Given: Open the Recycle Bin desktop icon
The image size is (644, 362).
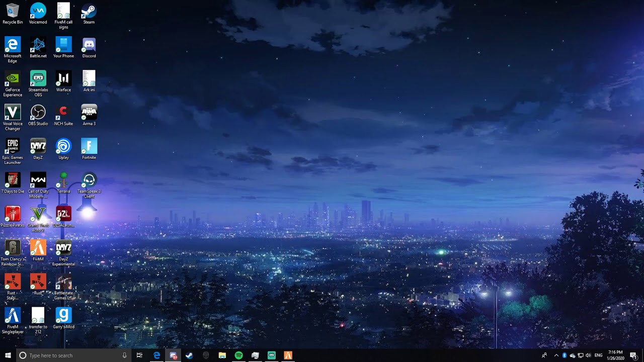Looking at the screenshot, I should (13, 14).
